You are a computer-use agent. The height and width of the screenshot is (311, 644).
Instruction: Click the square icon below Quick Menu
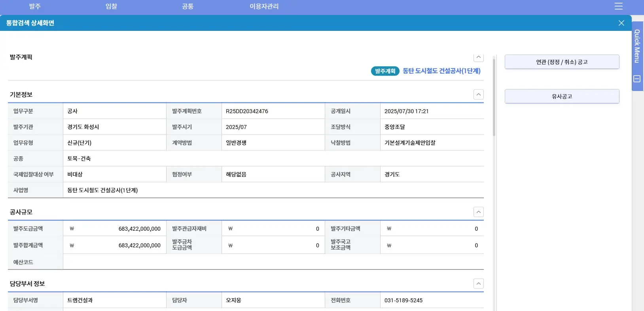point(637,79)
